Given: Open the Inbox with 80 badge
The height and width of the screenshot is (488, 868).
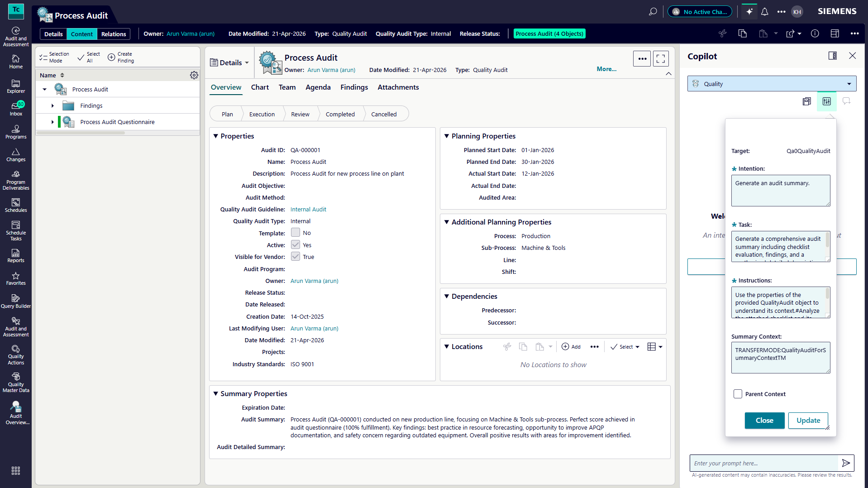Looking at the screenshot, I should 16,109.
